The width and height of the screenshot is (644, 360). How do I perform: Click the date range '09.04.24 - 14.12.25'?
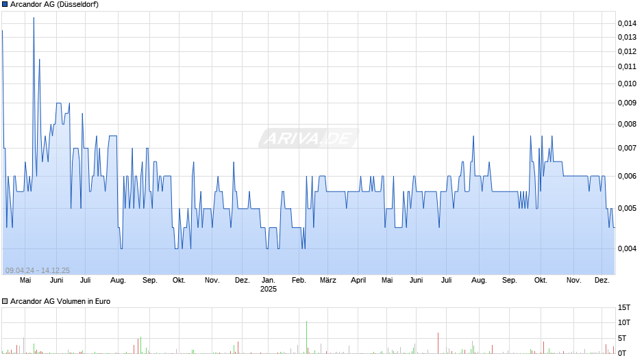(38, 270)
